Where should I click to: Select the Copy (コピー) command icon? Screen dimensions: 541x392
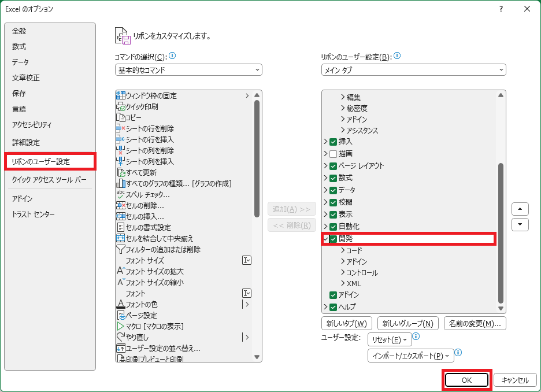pyautogui.click(x=121, y=118)
